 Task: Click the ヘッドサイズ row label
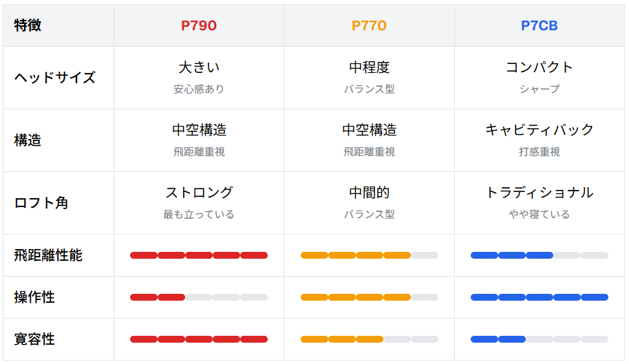[x=55, y=77]
